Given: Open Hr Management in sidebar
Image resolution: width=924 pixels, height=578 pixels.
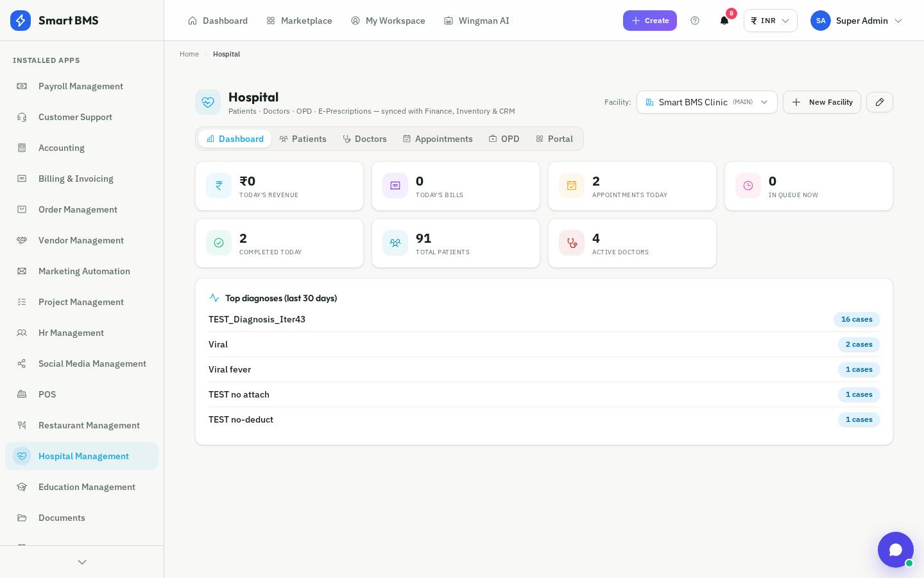Looking at the screenshot, I should [81, 333].
